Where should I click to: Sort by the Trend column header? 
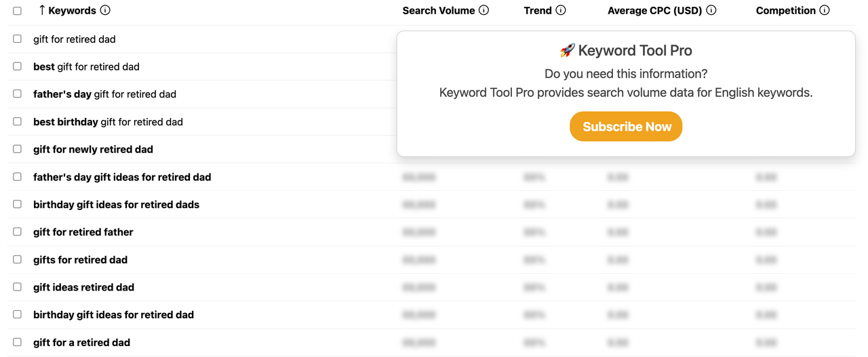tap(538, 10)
